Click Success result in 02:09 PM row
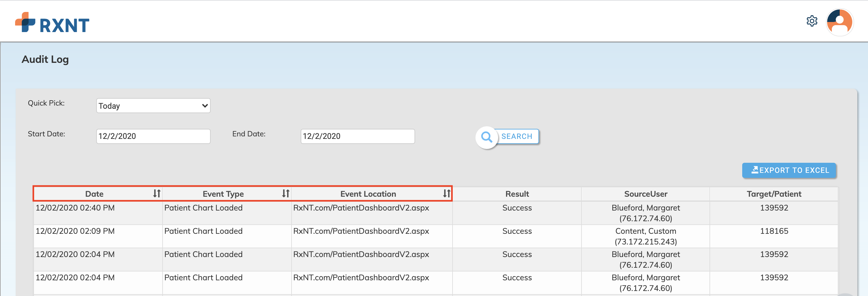This screenshot has height=296, width=868. coord(517,231)
